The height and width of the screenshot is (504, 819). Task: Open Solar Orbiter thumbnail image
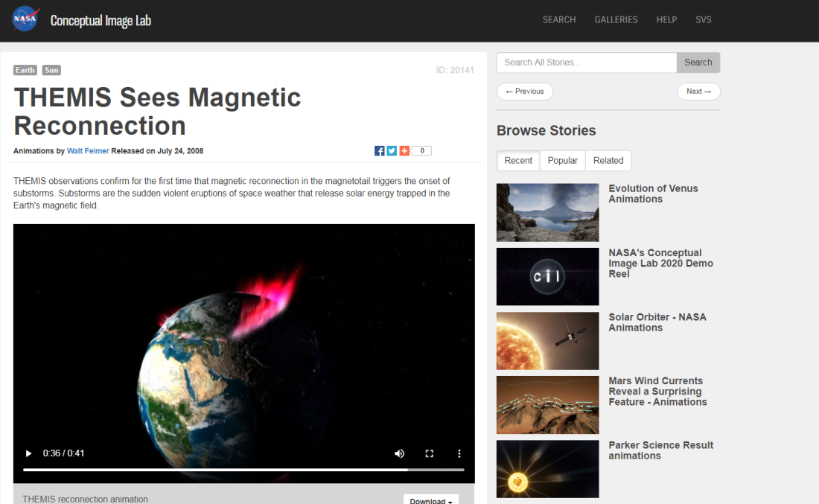547,341
